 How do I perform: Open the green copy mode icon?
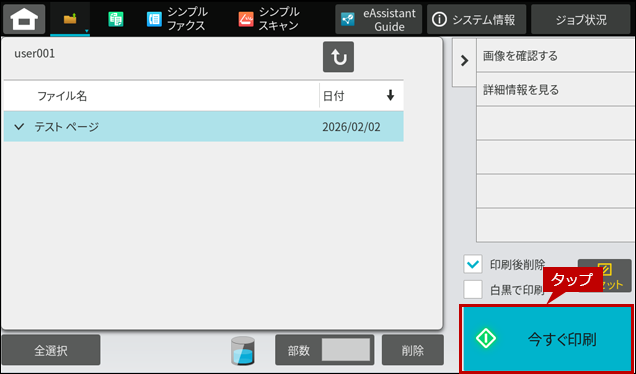[116, 19]
